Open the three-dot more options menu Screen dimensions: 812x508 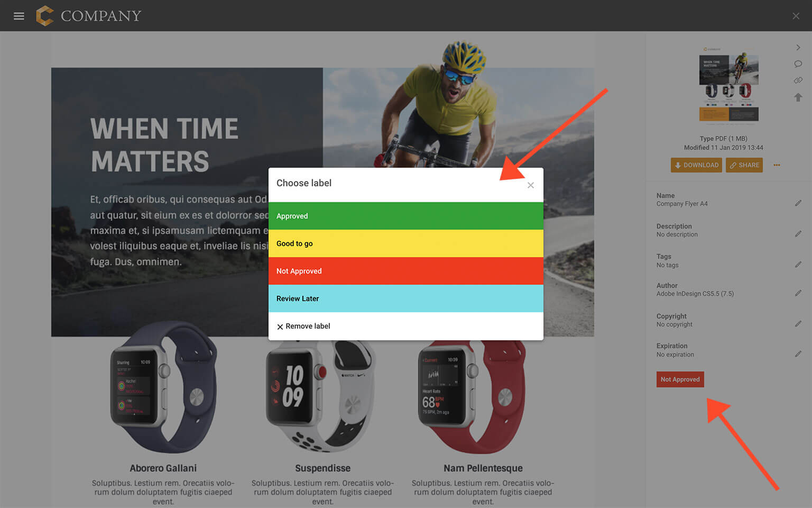pyautogui.click(x=777, y=165)
